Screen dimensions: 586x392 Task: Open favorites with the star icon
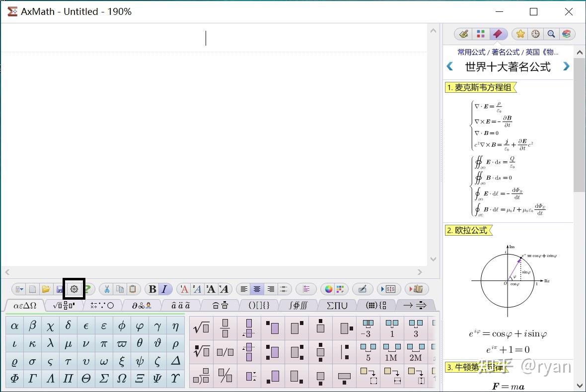520,33
